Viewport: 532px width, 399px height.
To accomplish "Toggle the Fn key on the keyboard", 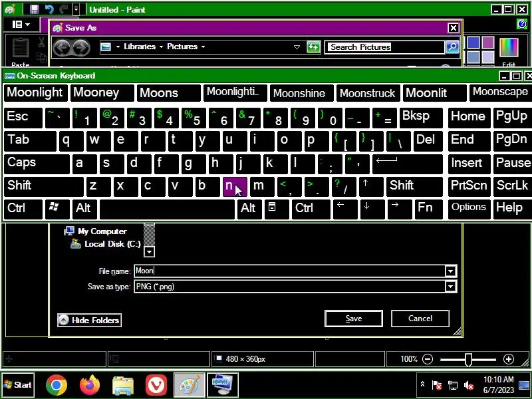I will click(428, 209).
